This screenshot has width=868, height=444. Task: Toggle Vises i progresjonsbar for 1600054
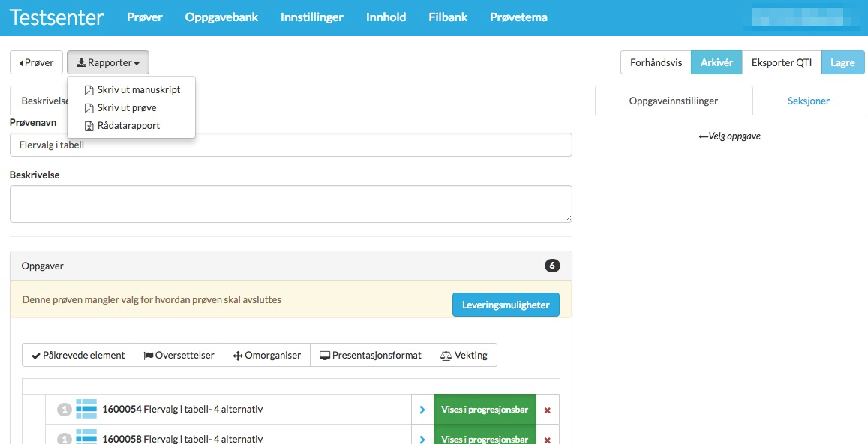point(485,409)
